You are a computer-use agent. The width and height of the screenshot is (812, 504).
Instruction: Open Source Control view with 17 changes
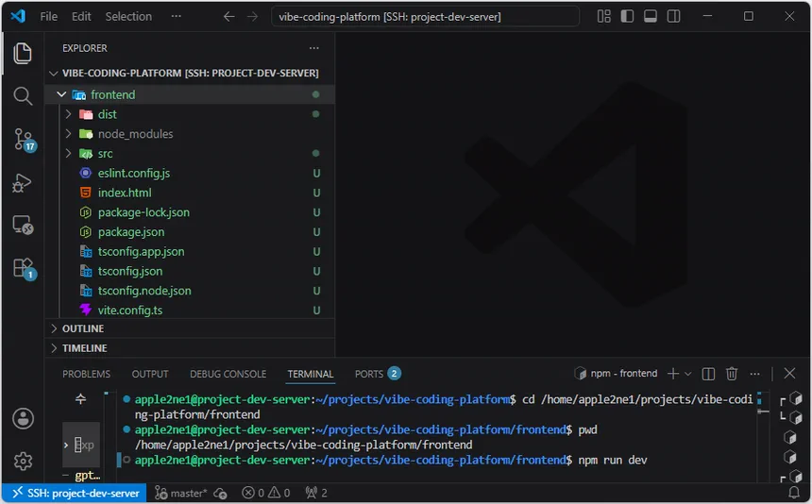[x=24, y=139]
